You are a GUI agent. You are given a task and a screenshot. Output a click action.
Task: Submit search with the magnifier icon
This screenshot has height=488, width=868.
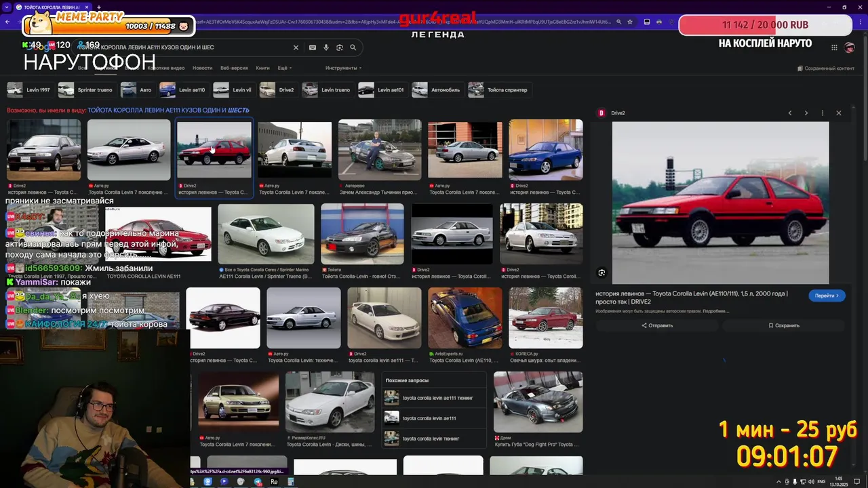click(x=353, y=47)
